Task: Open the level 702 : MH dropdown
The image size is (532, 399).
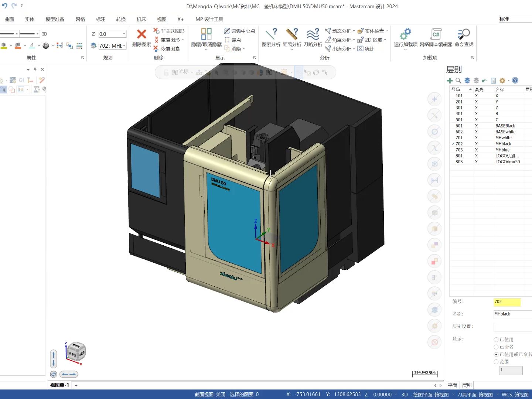Action: click(x=124, y=46)
